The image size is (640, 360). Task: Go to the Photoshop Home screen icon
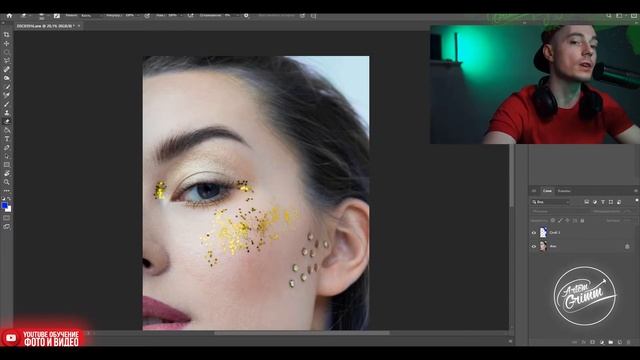(x=9, y=16)
